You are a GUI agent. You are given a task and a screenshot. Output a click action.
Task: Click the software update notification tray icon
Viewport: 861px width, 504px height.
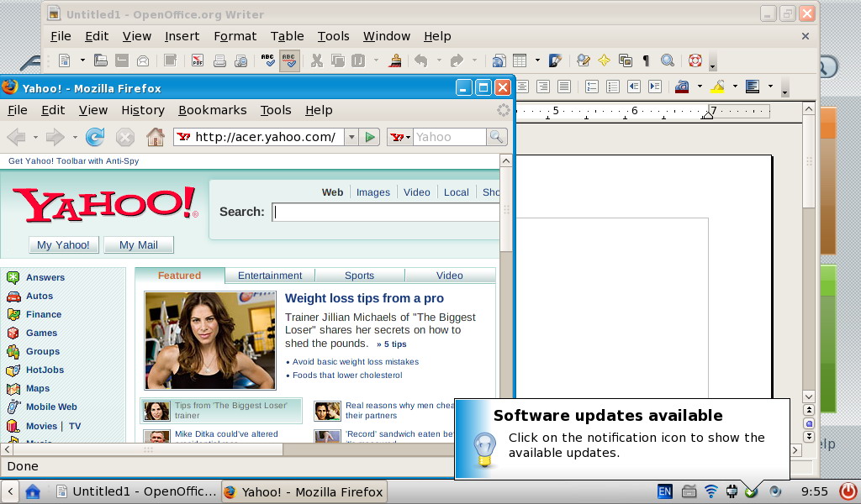tap(751, 491)
